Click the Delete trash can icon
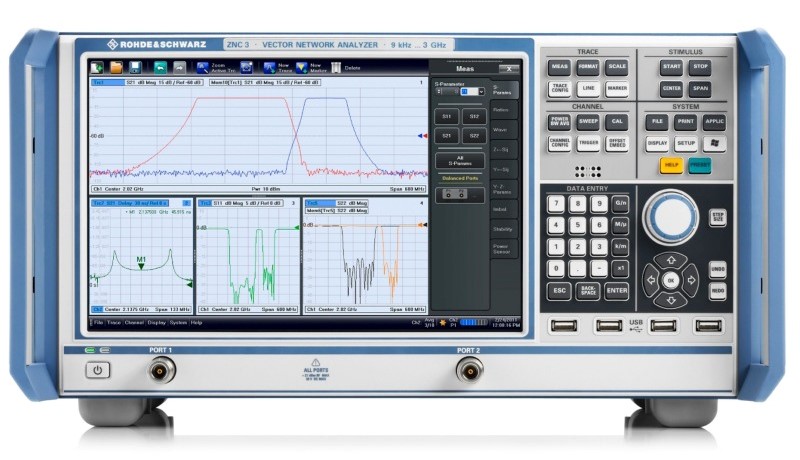The image size is (800, 460). click(x=335, y=68)
